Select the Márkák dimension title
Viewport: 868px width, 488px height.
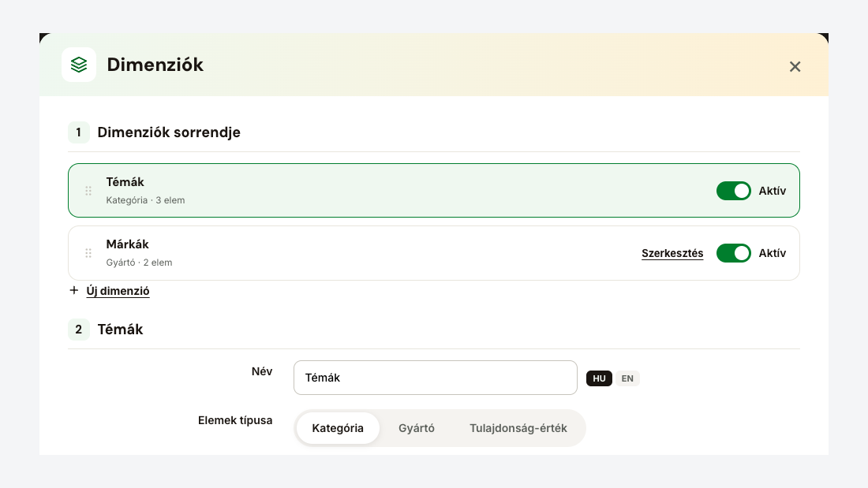[127, 244]
